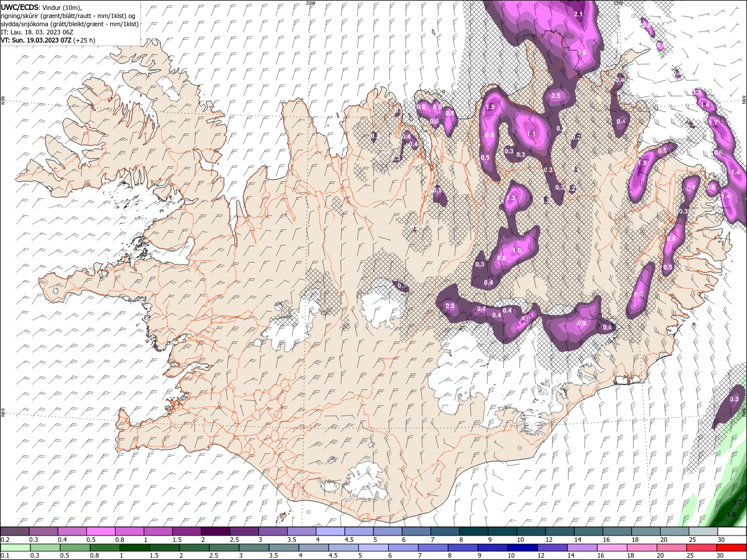Click the 'IT: Lau. 18. 03. 2023 06Z' line
The width and height of the screenshot is (747, 560).
(36, 32)
